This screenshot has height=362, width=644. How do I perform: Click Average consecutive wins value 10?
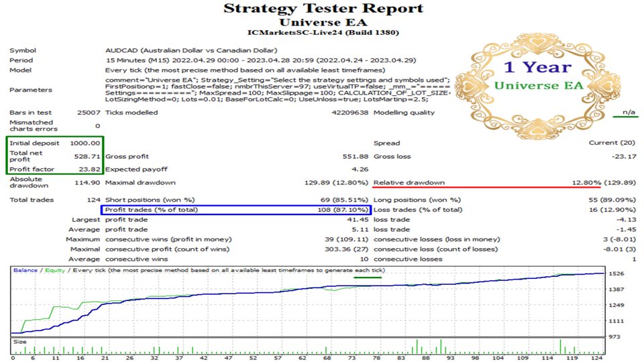point(364,259)
